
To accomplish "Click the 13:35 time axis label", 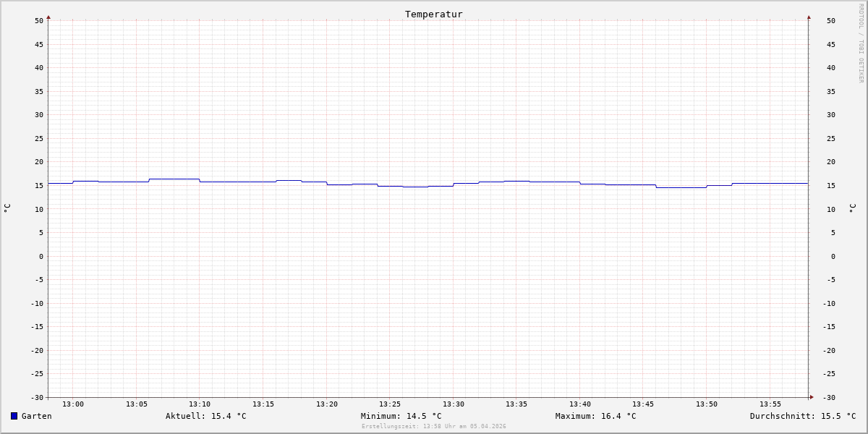I will pos(516,404).
